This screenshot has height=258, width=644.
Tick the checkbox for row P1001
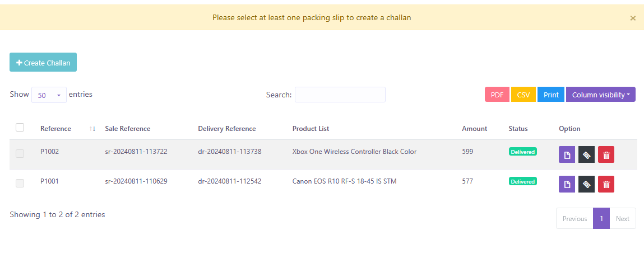pyautogui.click(x=20, y=183)
